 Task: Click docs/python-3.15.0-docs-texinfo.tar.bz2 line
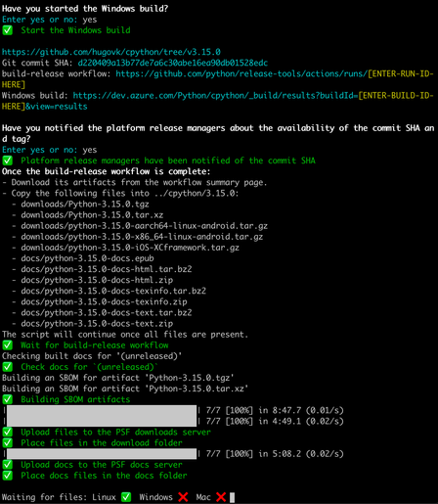(113, 291)
